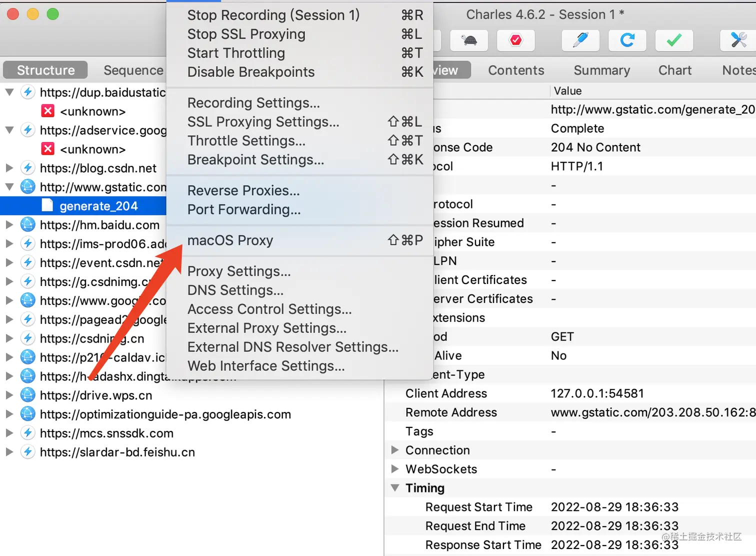Collapse the adservice.google host node
The width and height of the screenshot is (756, 556).
pos(9,130)
